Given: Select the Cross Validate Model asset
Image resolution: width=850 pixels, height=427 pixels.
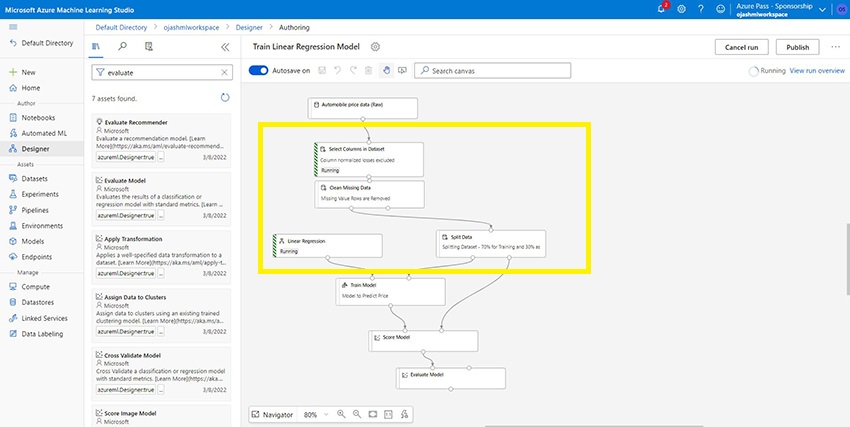Looking at the screenshot, I should coord(162,372).
